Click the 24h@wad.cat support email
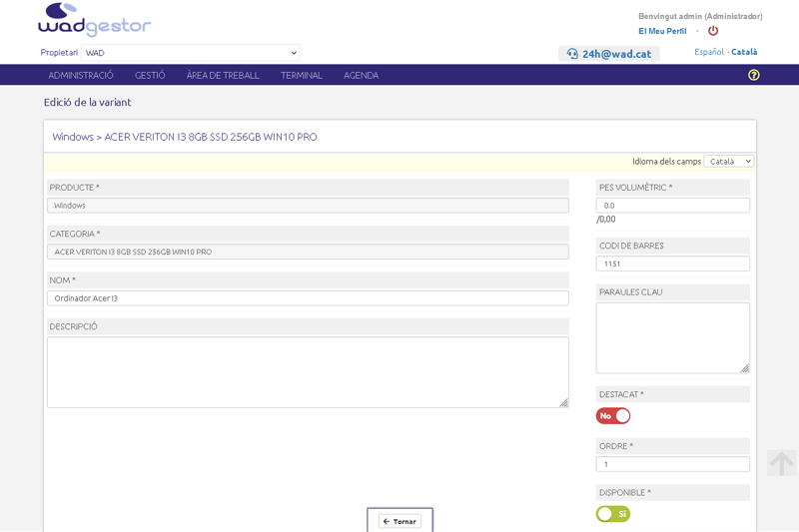Viewport: 799px width, 532px height. [616, 54]
